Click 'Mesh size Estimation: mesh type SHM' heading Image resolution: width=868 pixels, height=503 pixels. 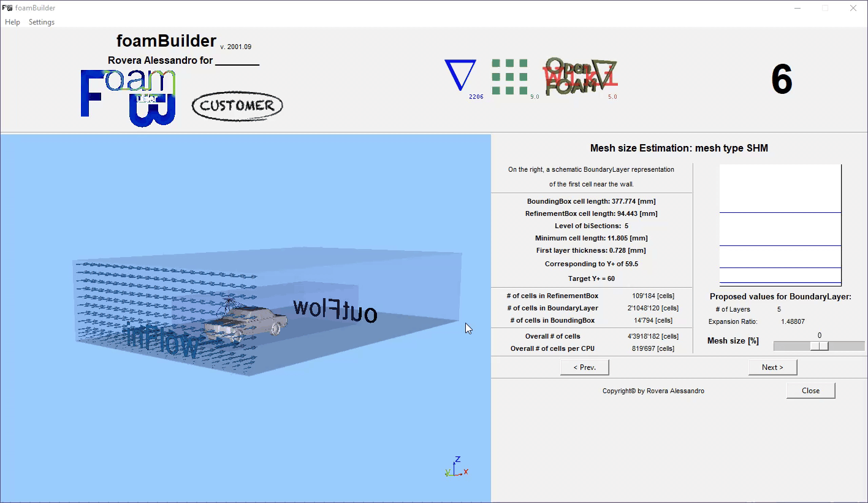679,148
